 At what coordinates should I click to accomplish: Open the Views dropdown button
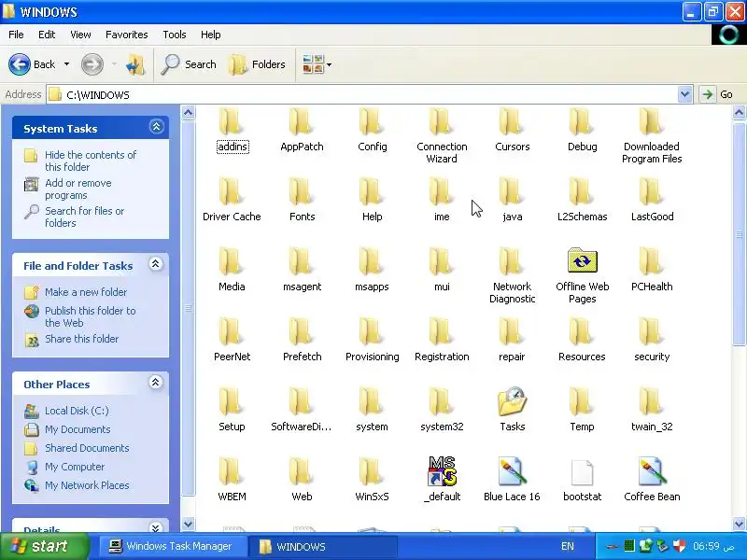(317, 64)
